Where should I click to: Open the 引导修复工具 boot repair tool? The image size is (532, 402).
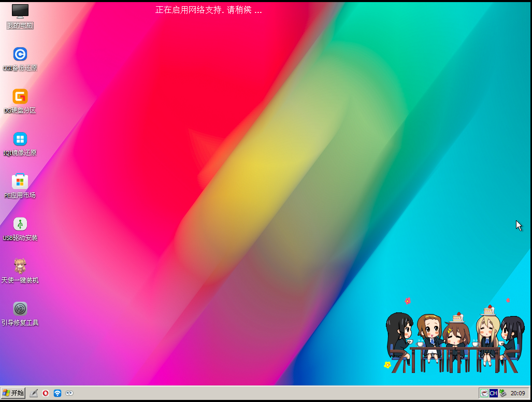[x=20, y=309]
